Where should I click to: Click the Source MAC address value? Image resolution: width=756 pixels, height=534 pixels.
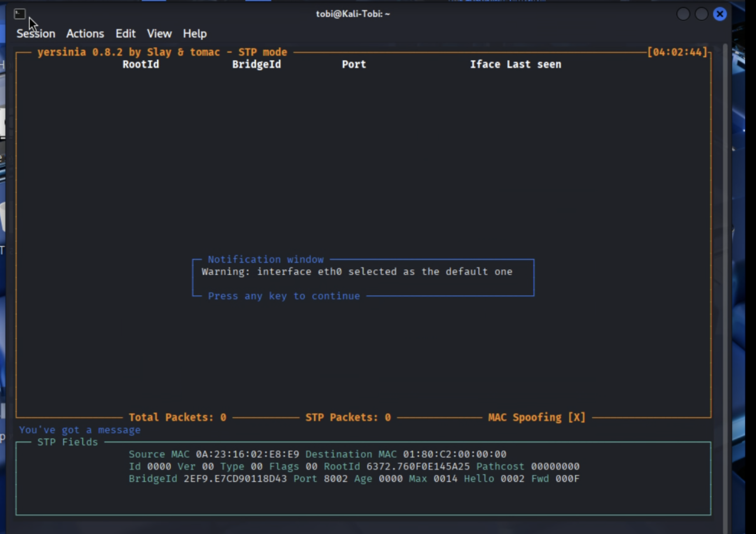247,454
